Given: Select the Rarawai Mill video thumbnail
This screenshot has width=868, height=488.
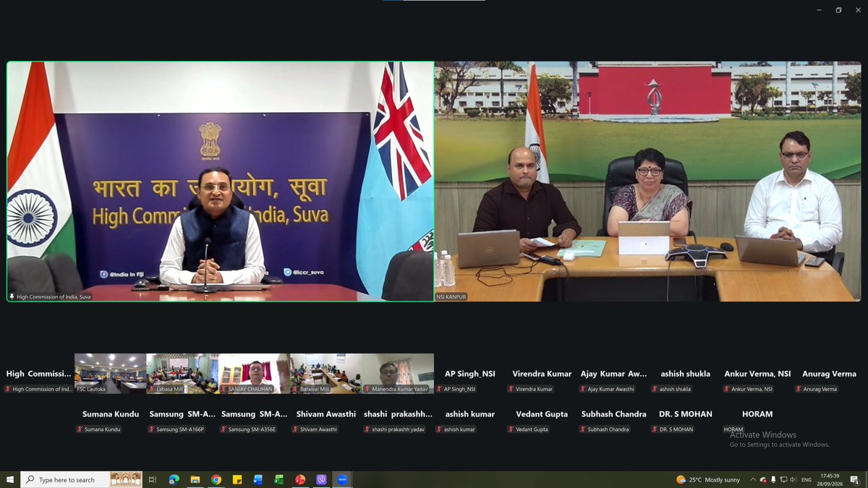Looking at the screenshot, I should (326, 374).
